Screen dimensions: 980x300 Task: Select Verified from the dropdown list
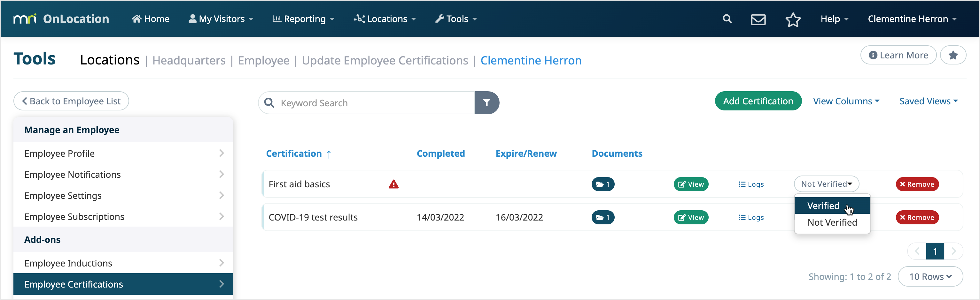(x=832, y=206)
